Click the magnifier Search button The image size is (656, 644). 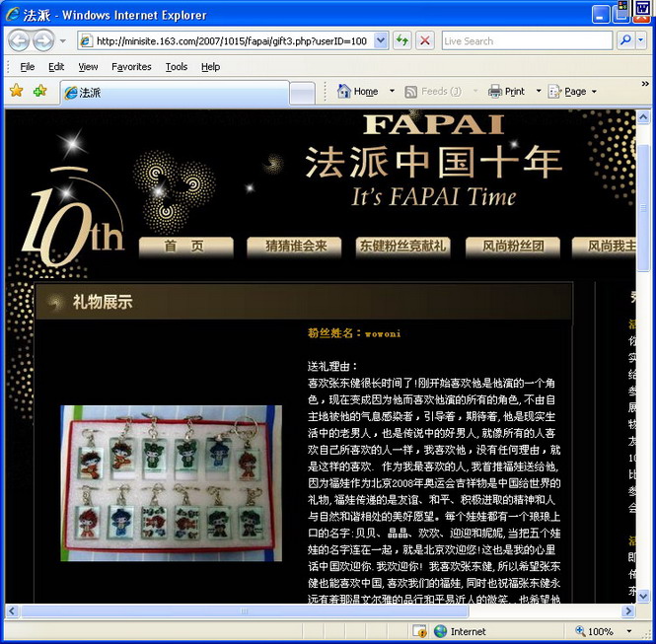625,40
